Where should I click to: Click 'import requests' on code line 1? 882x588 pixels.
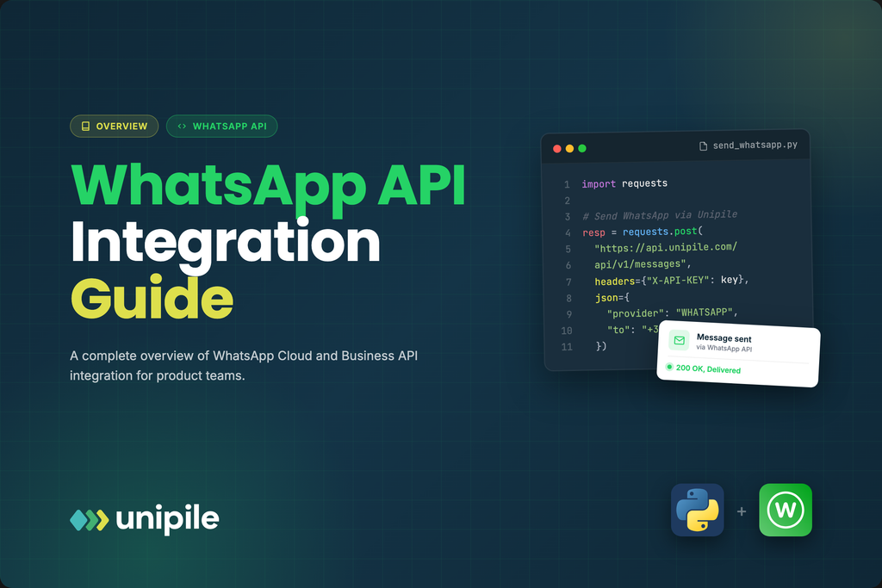pyautogui.click(x=624, y=183)
